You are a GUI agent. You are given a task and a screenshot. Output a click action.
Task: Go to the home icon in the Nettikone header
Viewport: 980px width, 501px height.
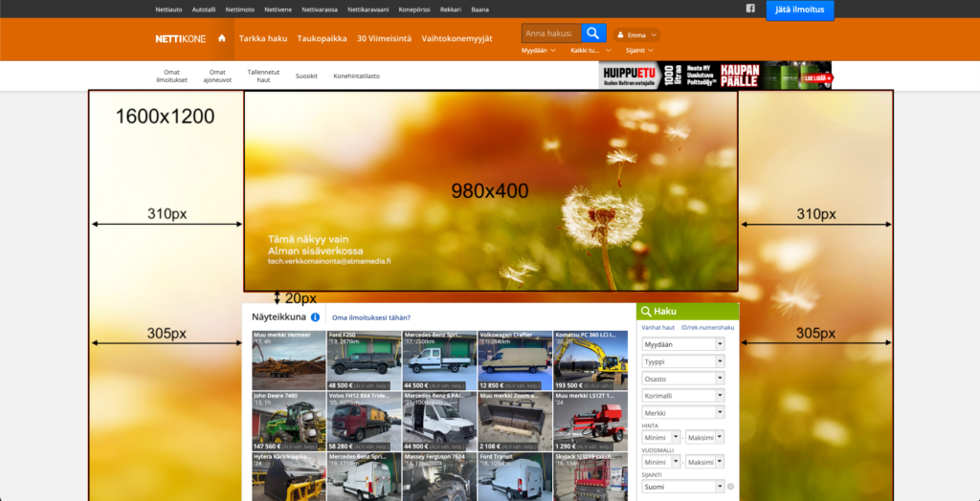coord(221,38)
